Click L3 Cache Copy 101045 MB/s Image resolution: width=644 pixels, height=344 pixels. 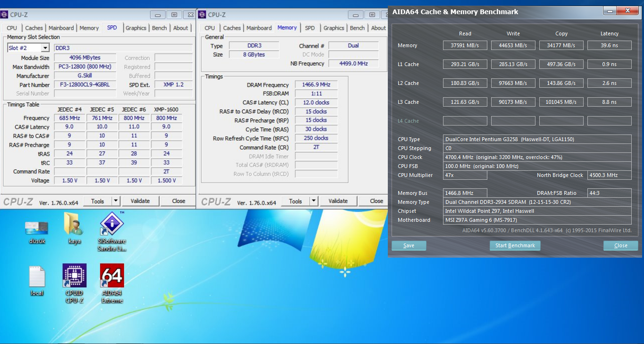[x=561, y=102]
